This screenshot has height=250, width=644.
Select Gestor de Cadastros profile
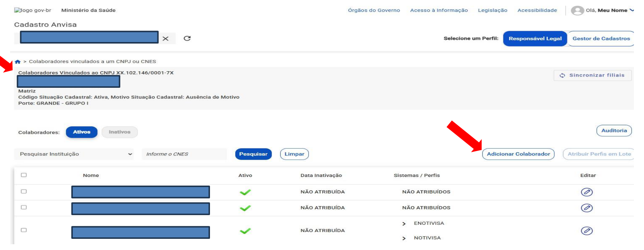click(x=601, y=38)
